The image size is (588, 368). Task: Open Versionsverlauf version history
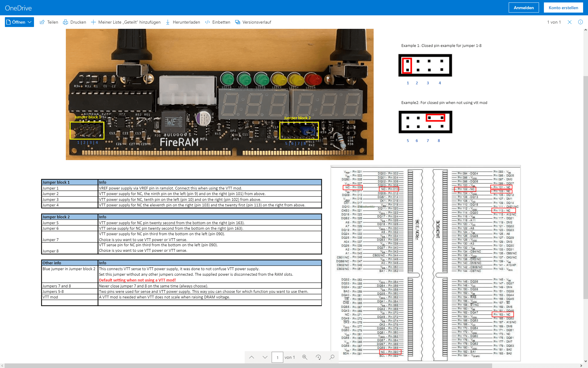[x=253, y=22]
